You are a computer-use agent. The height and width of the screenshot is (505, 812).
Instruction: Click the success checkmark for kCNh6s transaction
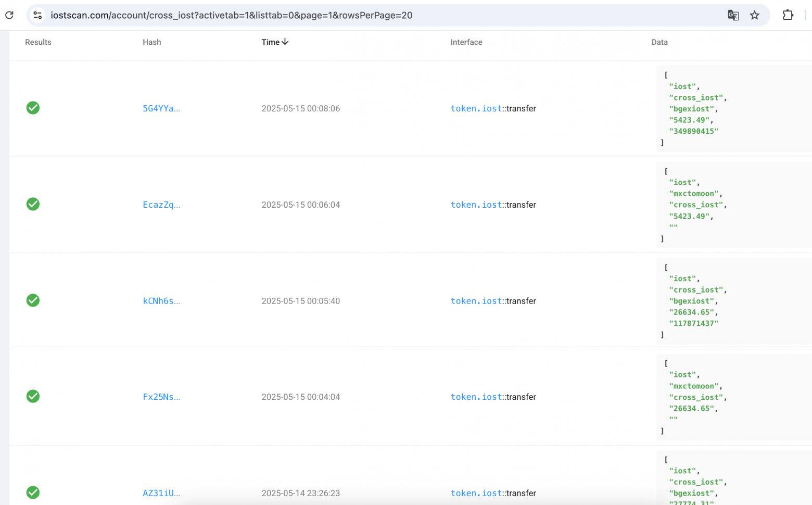(x=33, y=300)
